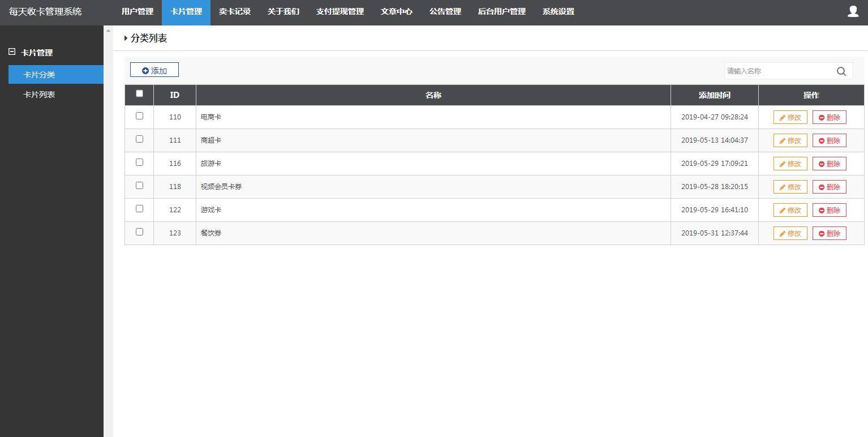
Task: Switch to the 系统设置 menu
Action: coord(558,11)
